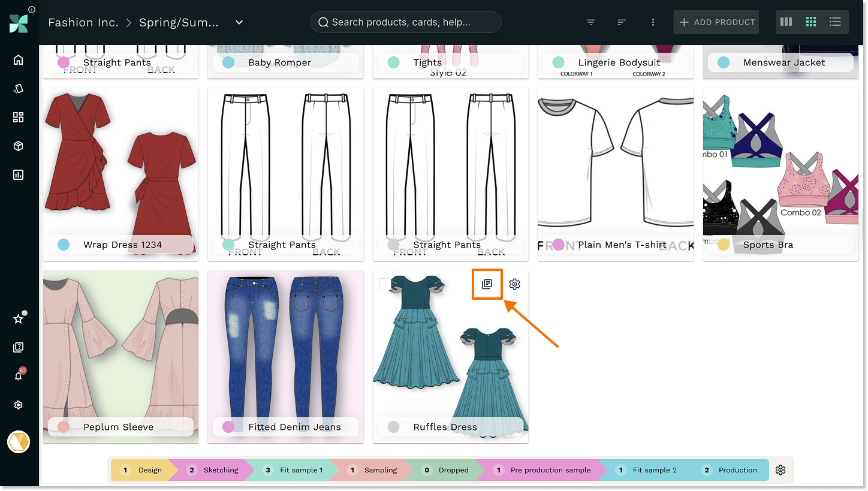Click the ADD PRODUCT button
Screen dimensions: 868x491
click(x=716, y=22)
